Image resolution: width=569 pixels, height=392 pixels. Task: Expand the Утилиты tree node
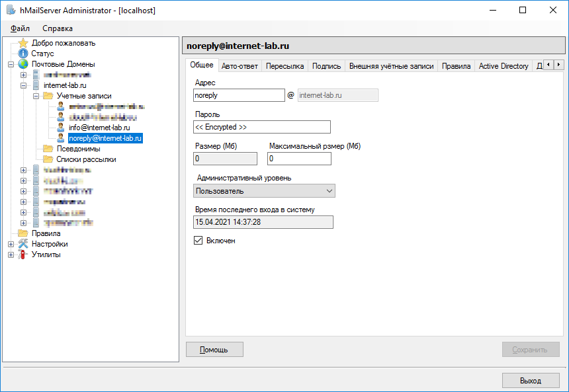tap(11, 255)
